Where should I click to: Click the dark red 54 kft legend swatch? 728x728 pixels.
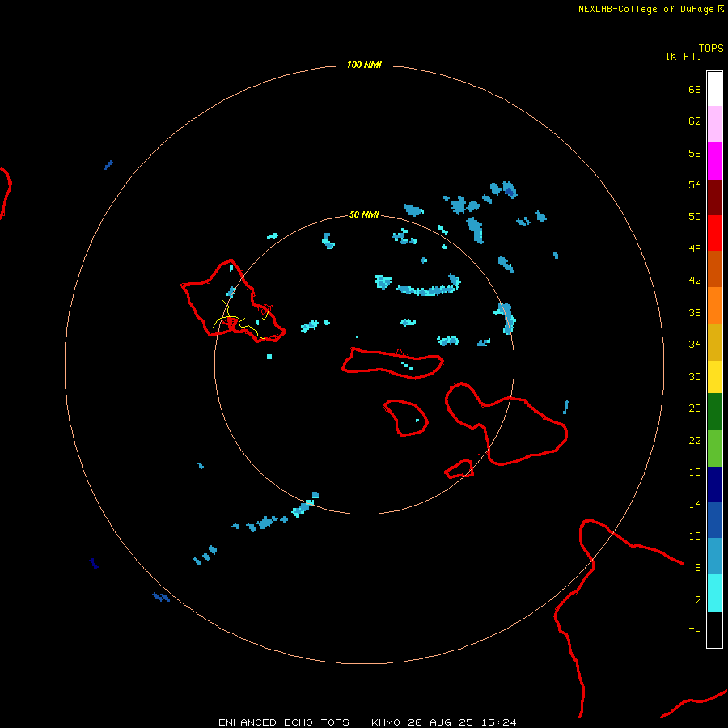pyautogui.click(x=714, y=197)
